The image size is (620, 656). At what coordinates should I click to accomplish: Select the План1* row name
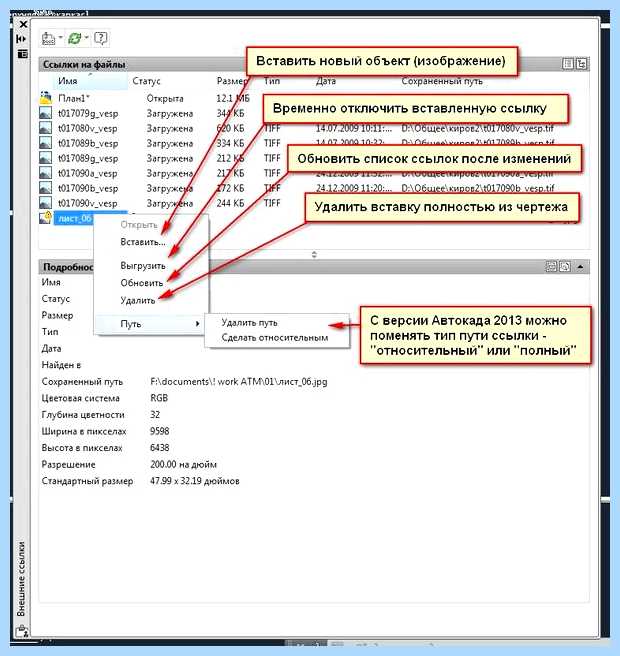74,98
